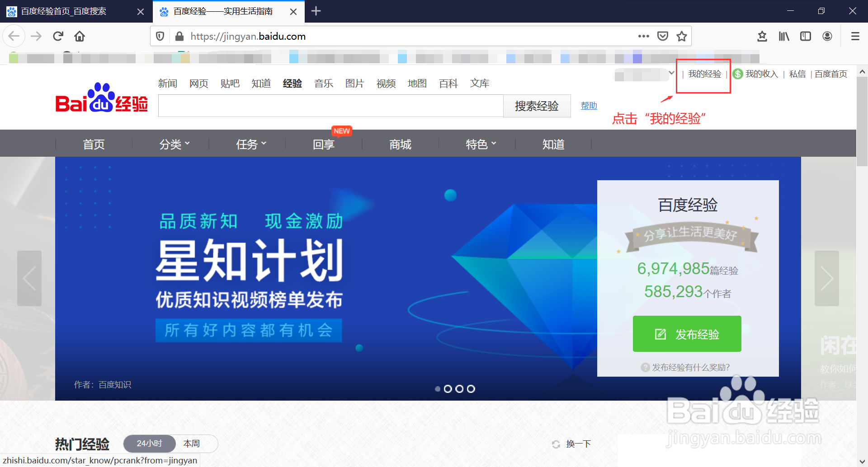Select the fourth carousel dot

(x=471, y=389)
